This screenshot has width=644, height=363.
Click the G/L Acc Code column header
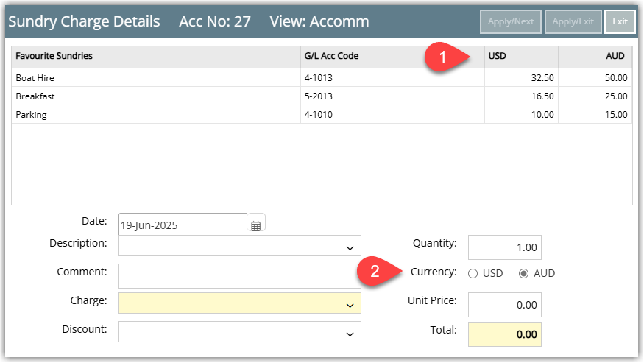(x=392, y=56)
